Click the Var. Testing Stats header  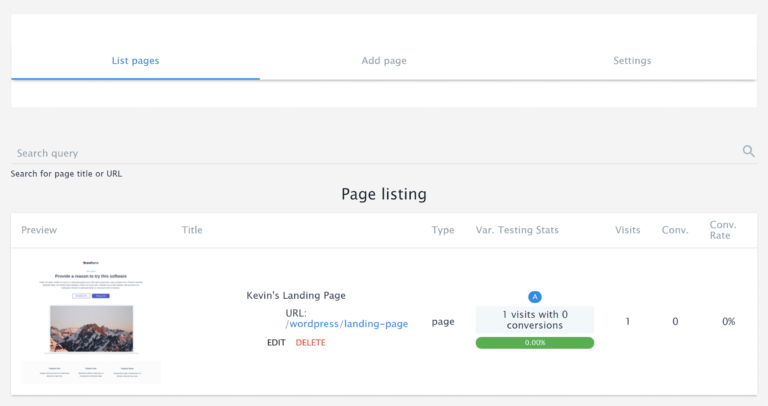(x=517, y=230)
